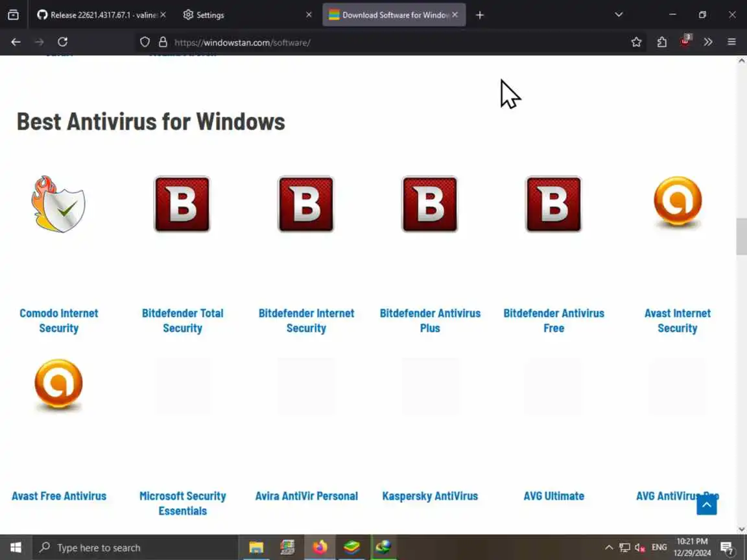The height and width of the screenshot is (560, 747).
Task: Click the muted volume tray icon
Action: 640,548
